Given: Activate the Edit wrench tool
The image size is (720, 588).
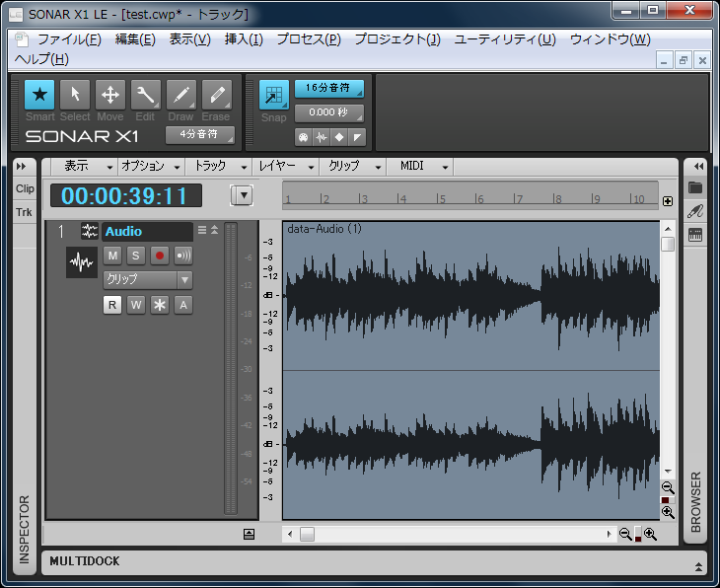Looking at the screenshot, I should (x=146, y=95).
